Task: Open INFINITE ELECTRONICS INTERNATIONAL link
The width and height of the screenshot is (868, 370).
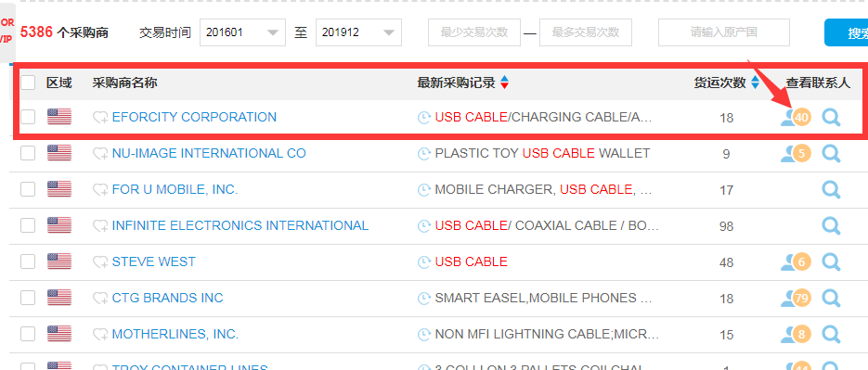Action: (240, 225)
